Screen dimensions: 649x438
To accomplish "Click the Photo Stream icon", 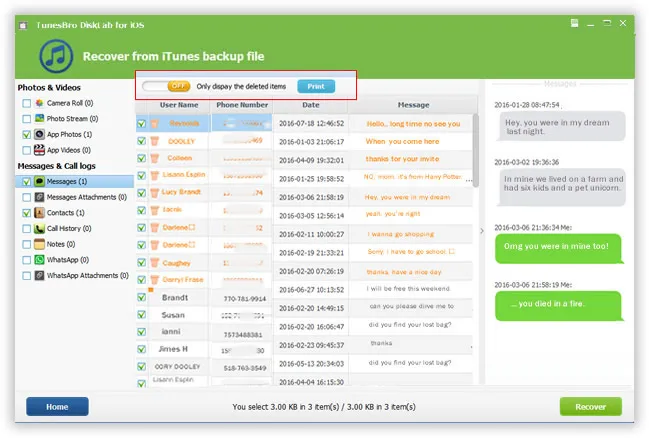I will [39, 118].
